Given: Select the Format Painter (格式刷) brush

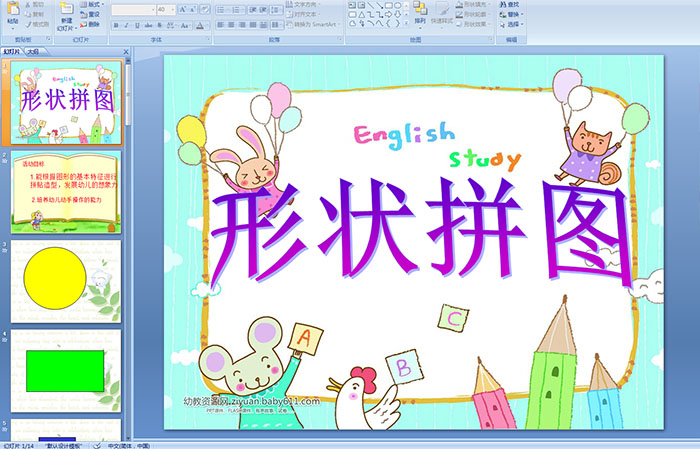Looking at the screenshot, I should pos(37,24).
